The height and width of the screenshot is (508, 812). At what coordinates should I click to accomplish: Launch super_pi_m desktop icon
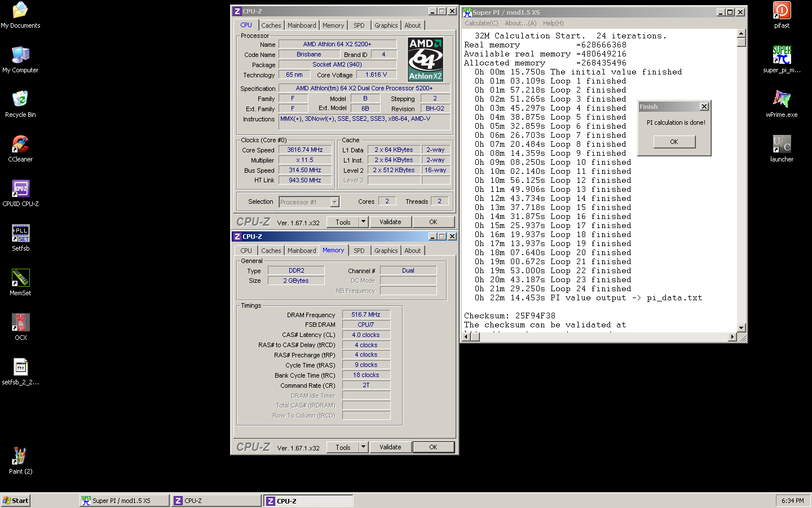(x=782, y=60)
